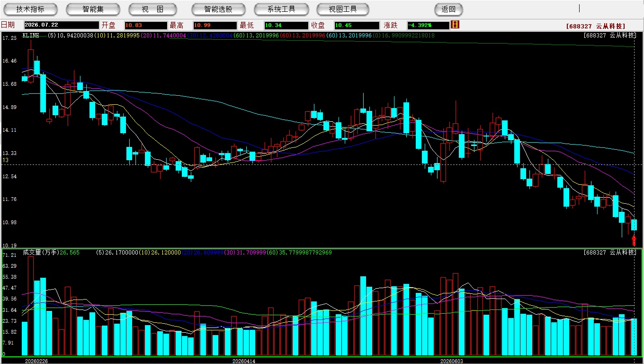
Task: Click the 17.25 price axis label
Action: 9,38
